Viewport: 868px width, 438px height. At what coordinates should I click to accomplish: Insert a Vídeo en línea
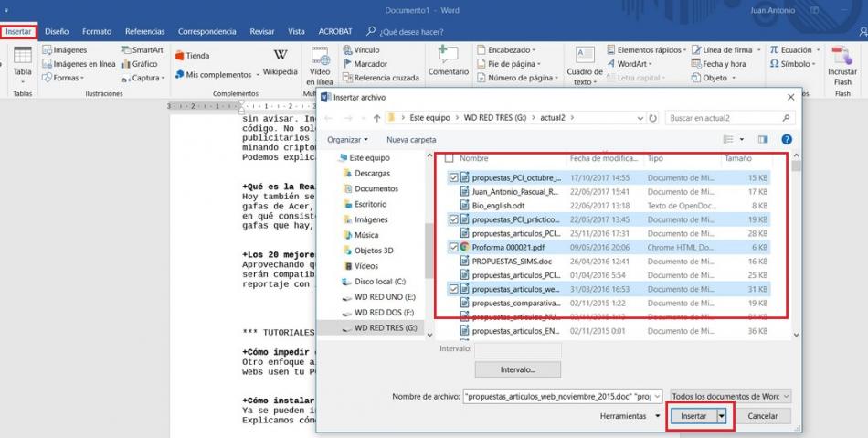(320, 66)
